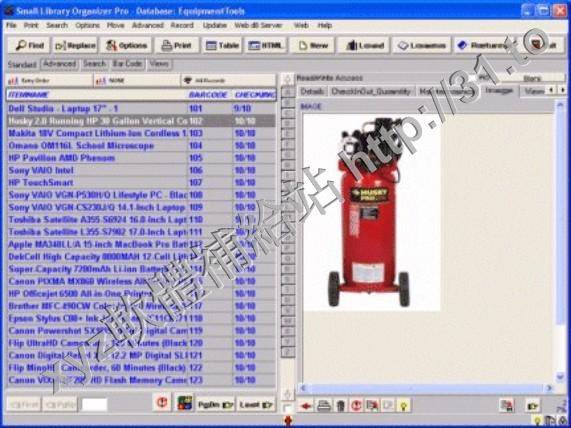Viewport: 571px width, 428px height.
Task: Click the PgDn button below the list
Action: point(215,405)
